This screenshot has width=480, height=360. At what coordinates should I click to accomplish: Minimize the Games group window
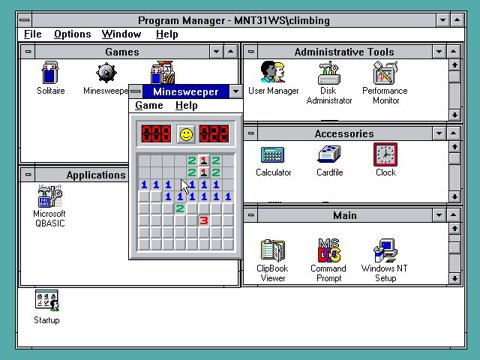point(216,52)
